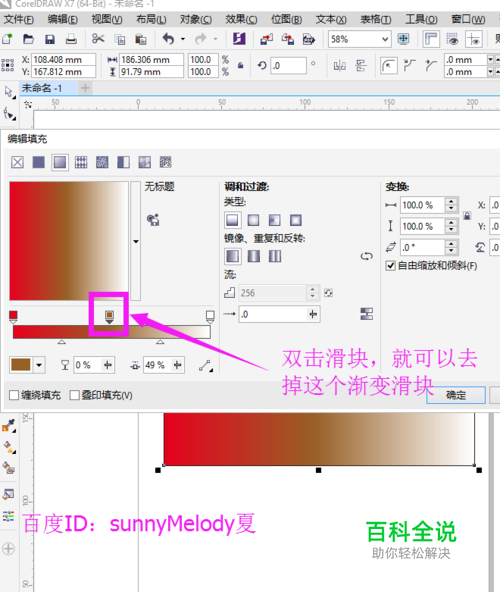The image size is (500, 592).
Task: Click the show rulers icon
Action: tap(431, 39)
